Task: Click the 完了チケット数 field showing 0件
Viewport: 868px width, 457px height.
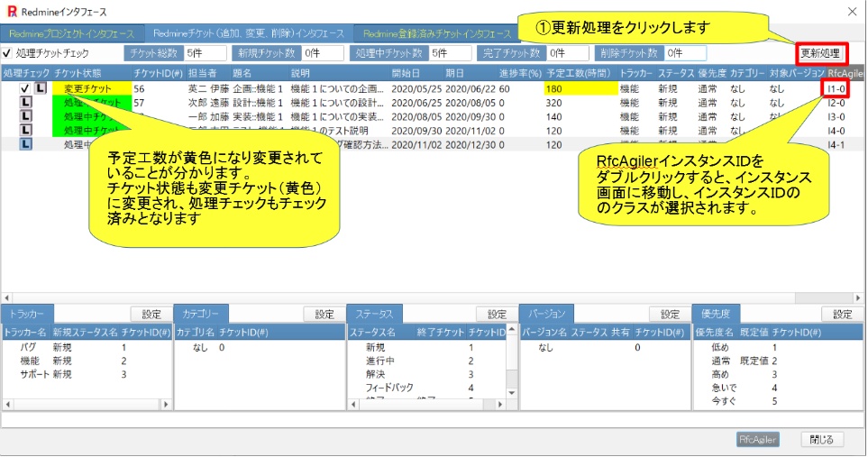Action: coord(568,53)
